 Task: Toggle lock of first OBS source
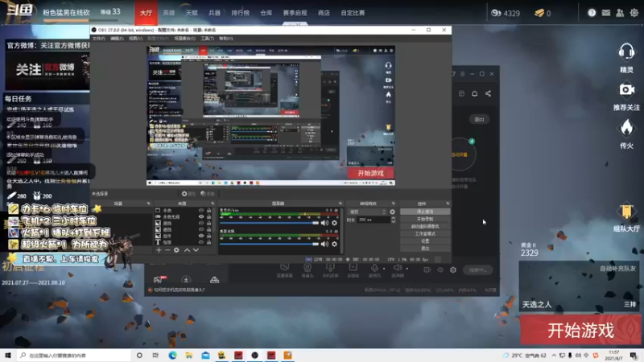[x=209, y=210]
